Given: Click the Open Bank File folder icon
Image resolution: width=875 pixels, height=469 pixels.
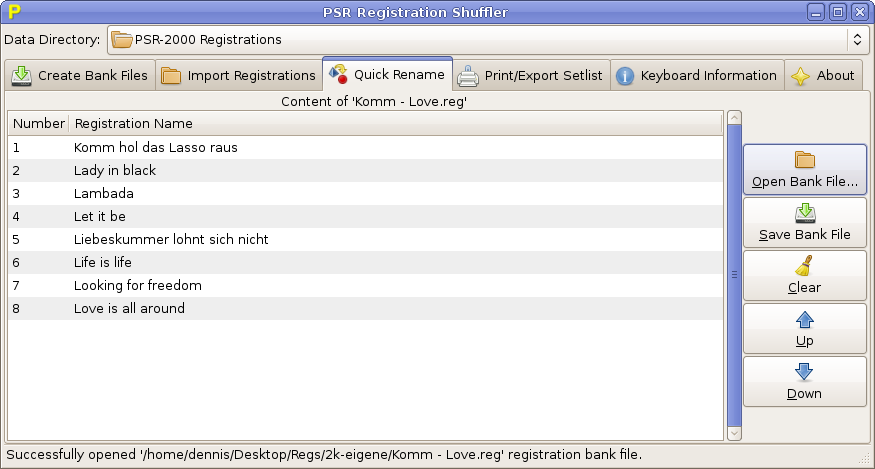Looking at the screenshot, I should (804, 160).
